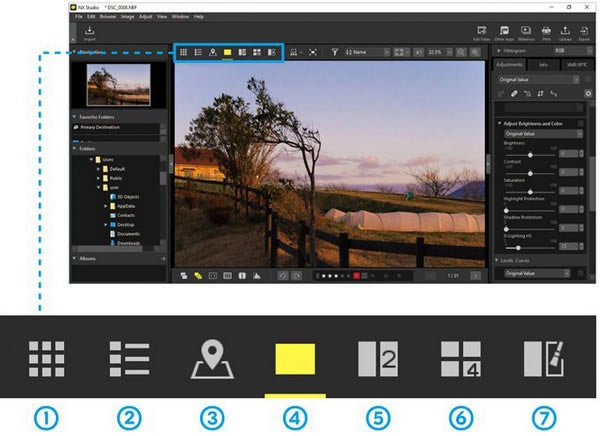Open the File menu

point(79,16)
